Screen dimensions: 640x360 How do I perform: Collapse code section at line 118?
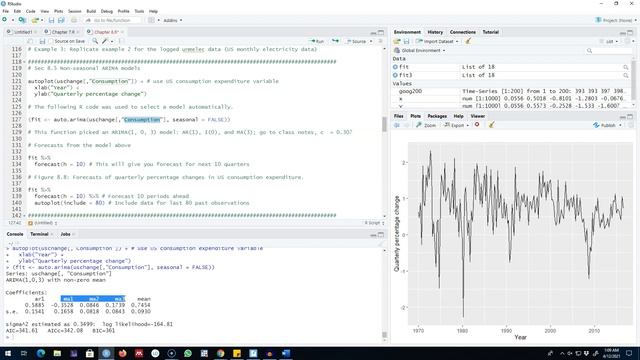point(24,62)
